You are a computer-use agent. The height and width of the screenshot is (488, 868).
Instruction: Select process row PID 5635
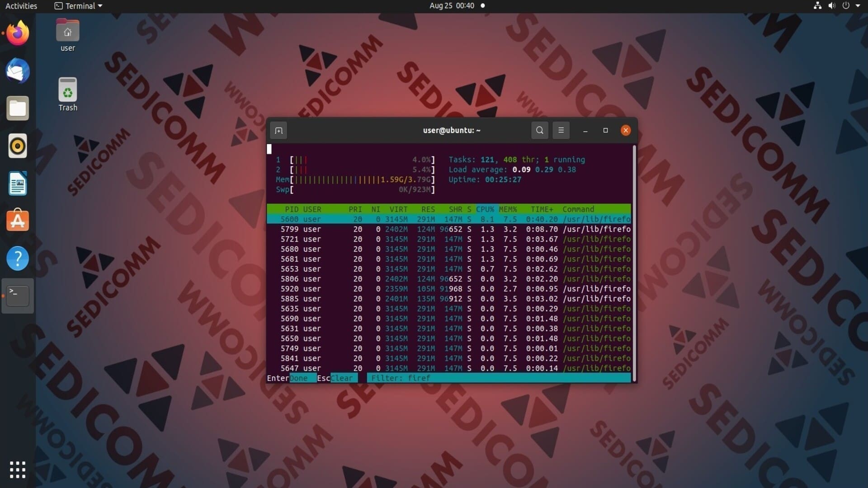[449, 309]
